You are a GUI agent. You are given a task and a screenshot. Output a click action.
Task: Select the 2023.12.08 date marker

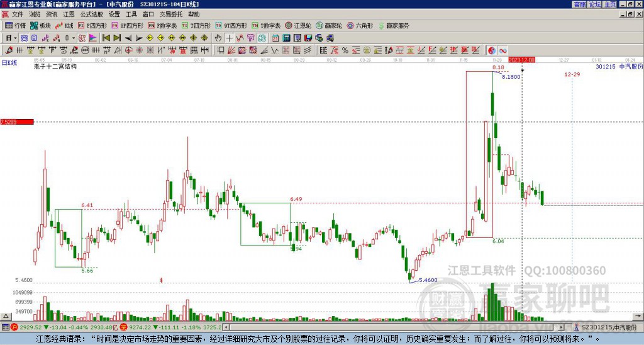point(521,60)
